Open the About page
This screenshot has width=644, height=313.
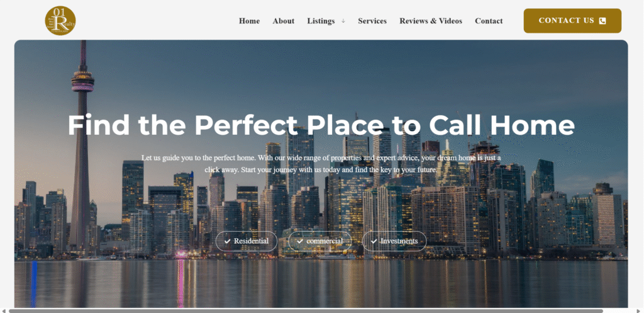click(284, 21)
